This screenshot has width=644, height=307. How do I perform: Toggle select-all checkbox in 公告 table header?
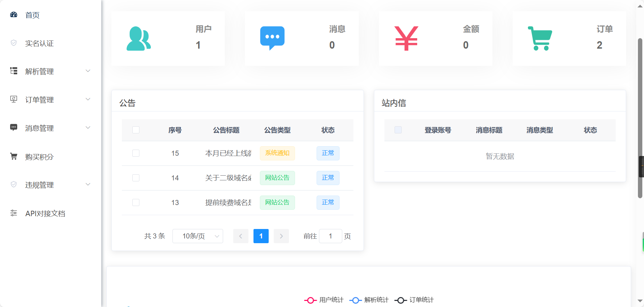coord(136,130)
